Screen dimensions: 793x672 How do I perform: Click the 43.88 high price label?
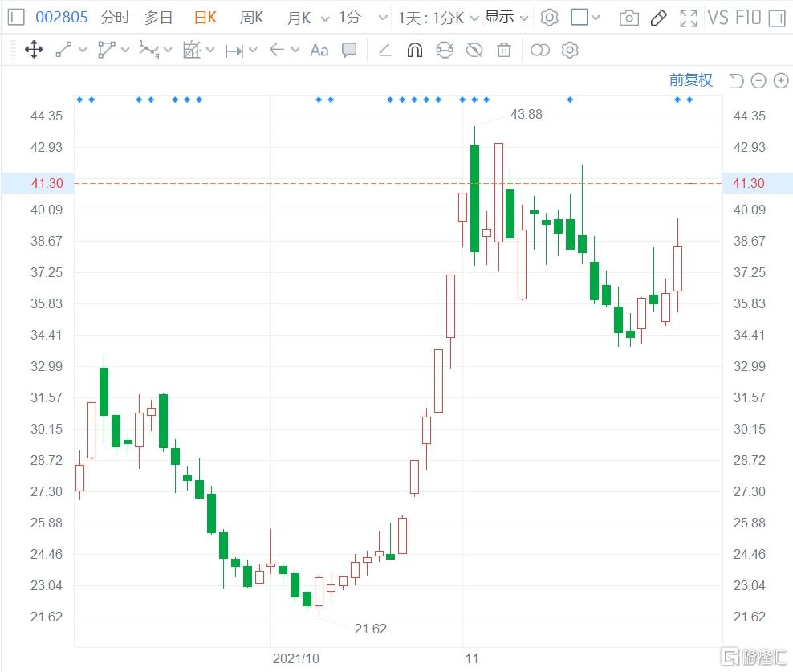click(526, 114)
